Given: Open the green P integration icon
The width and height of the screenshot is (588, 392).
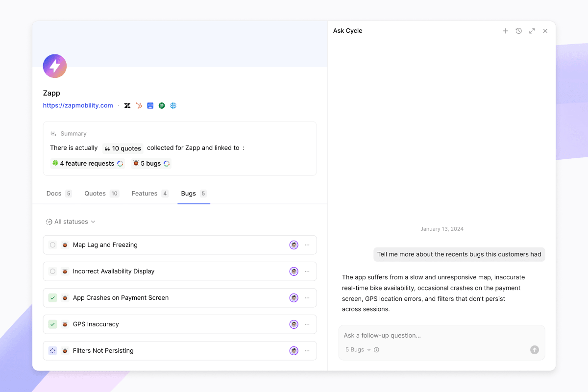Looking at the screenshot, I should pos(162,105).
